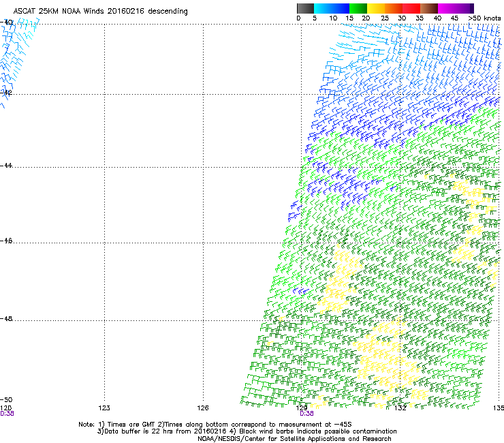Click the '20' label under the color scale
Image resolution: width=504 pixels, height=443 pixels.
tap(366, 18)
